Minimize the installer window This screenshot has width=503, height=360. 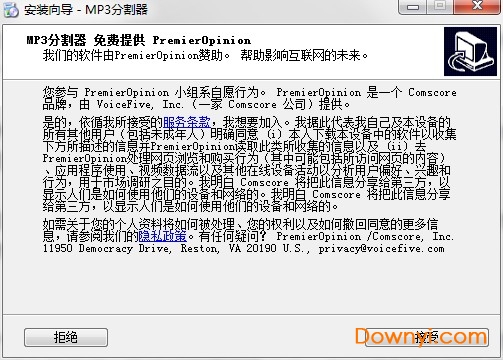pyautogui.click(x=413, y=6)
